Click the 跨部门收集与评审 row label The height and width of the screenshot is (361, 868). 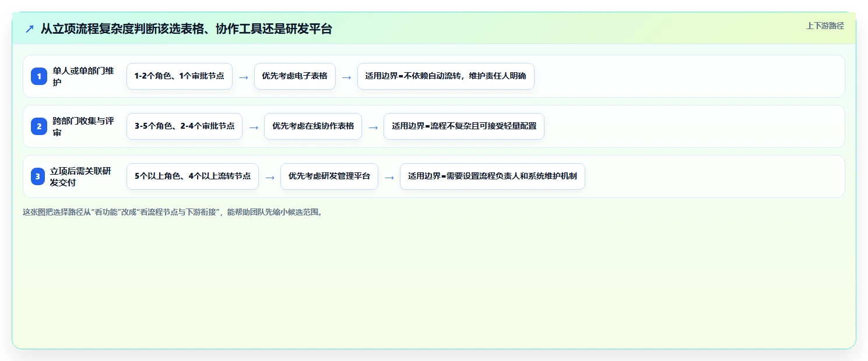pos(83,126)
